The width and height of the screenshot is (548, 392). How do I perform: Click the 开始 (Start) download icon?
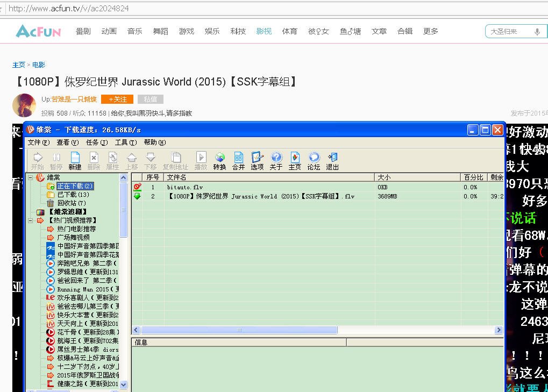[38, 159]
